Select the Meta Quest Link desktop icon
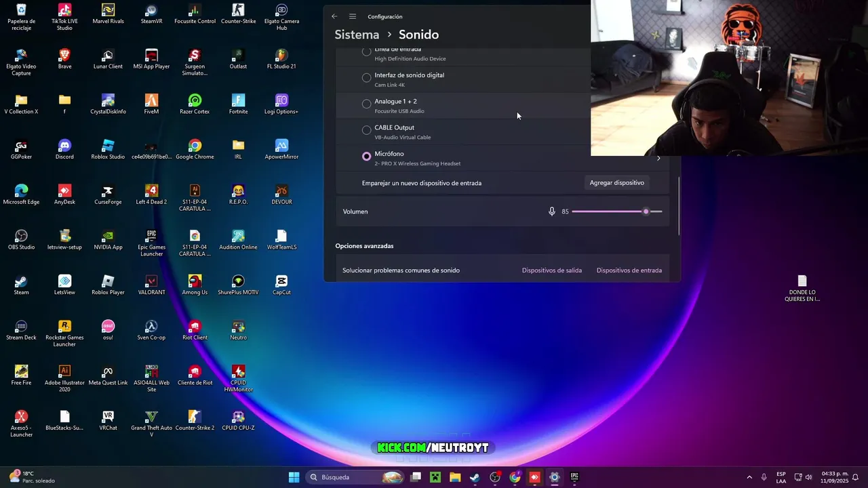868x488 pixels. click(x=108, y=375)
